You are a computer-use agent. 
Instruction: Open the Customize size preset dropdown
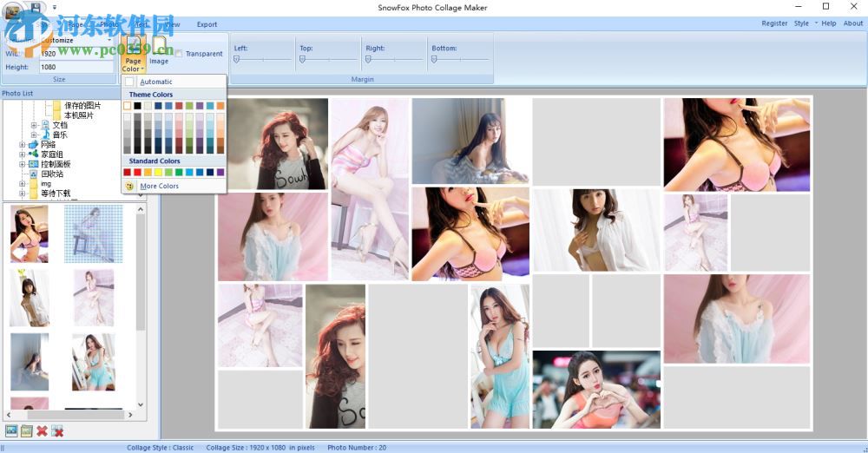click(x=109, y=41)
